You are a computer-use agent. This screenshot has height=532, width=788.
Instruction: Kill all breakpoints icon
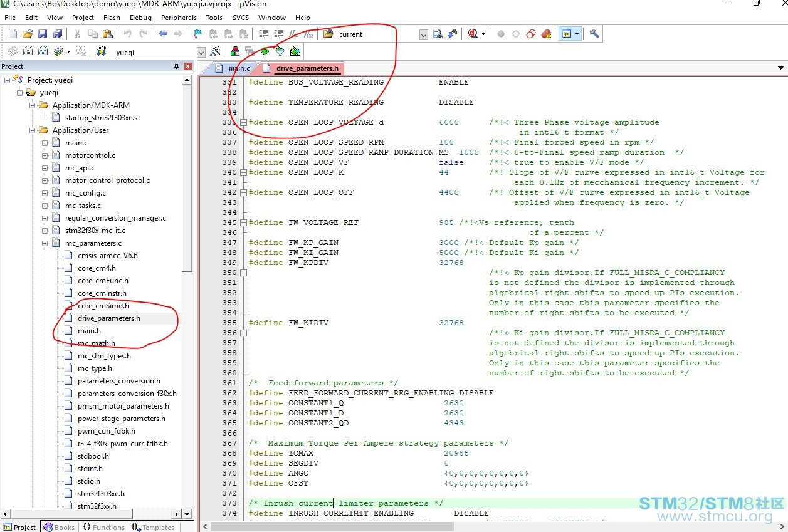(546, 34)
